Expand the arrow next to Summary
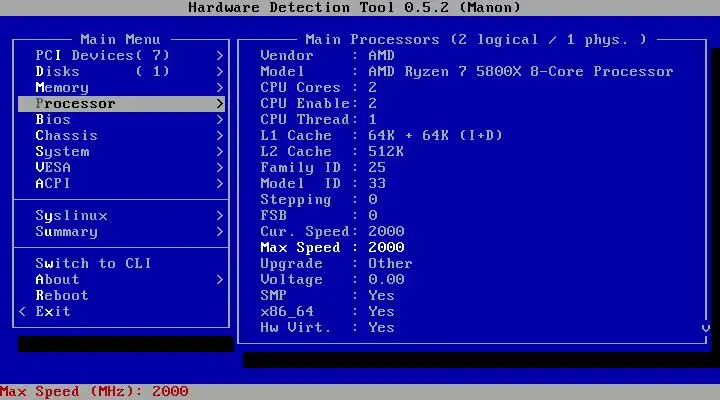 point(219,232)
